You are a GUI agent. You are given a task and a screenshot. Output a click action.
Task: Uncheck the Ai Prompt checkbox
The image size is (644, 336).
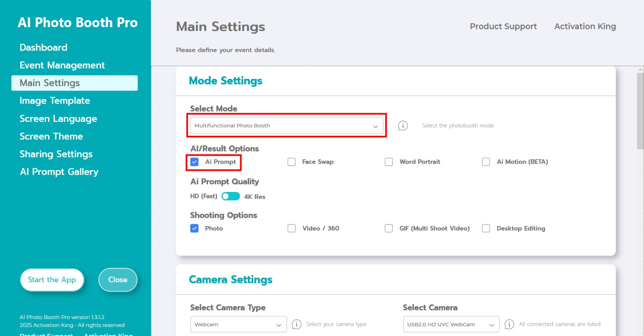195,162
